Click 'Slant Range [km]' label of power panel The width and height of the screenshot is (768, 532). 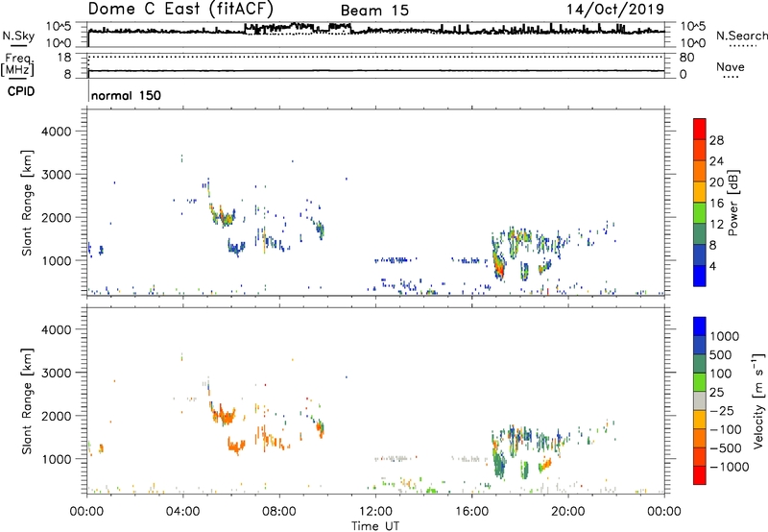click(x=27, y=203)
